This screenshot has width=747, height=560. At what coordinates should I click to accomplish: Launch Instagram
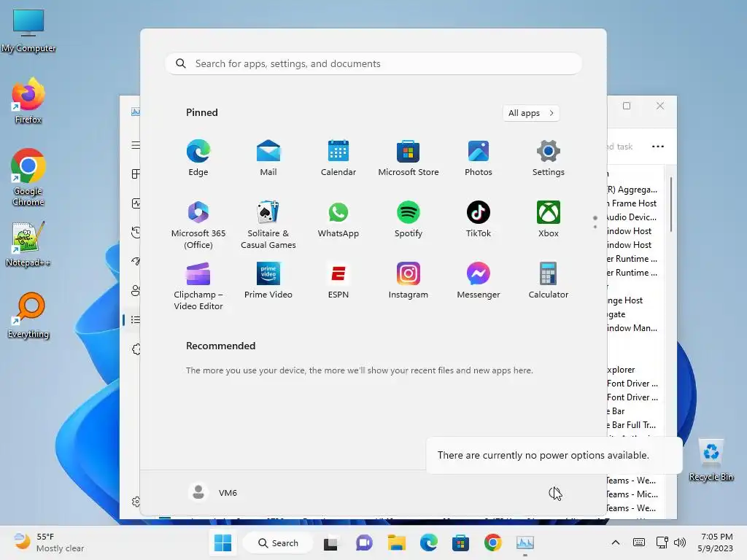point(409,281)
